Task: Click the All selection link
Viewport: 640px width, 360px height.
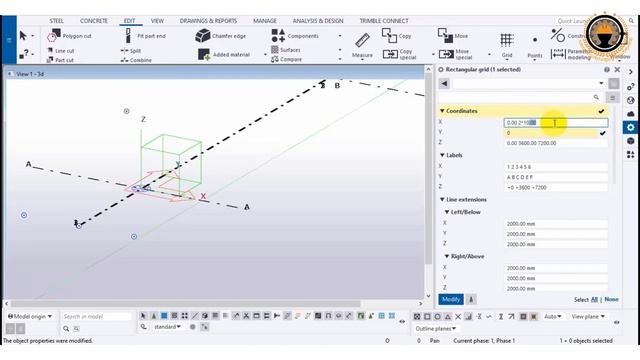Action: (594, 300)
